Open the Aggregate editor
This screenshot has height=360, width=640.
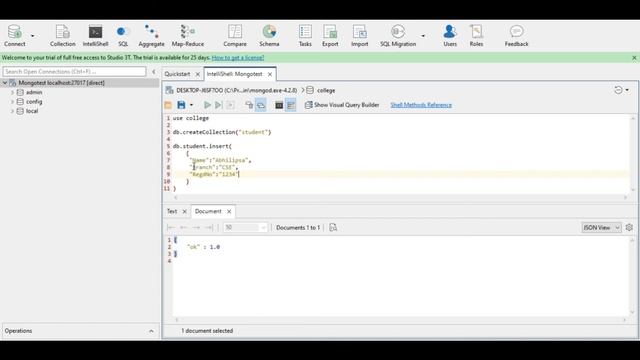(151, 36)
